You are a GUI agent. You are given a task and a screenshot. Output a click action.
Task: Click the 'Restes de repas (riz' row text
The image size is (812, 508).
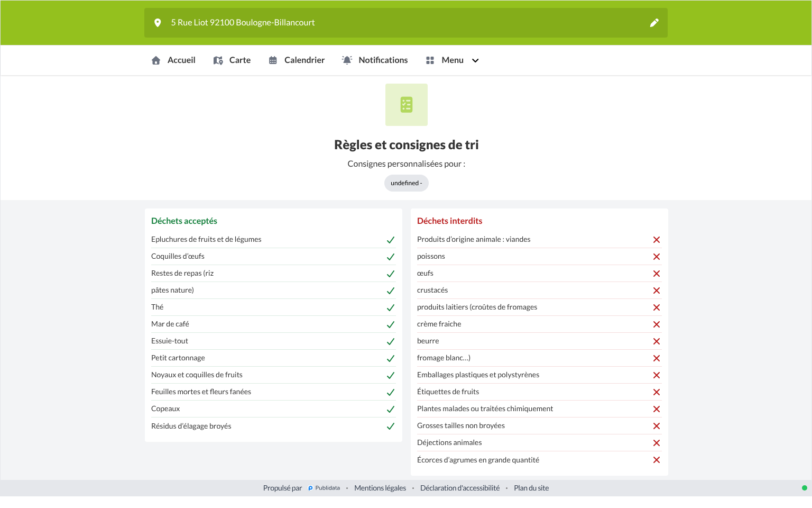coord(182,273)
